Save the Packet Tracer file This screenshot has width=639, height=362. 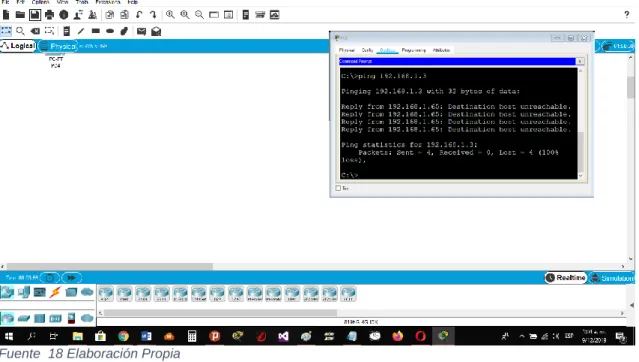pos(35,15)
